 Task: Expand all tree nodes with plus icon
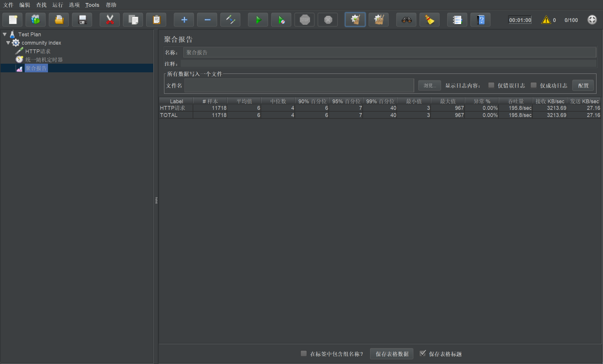tap(184, 20)
